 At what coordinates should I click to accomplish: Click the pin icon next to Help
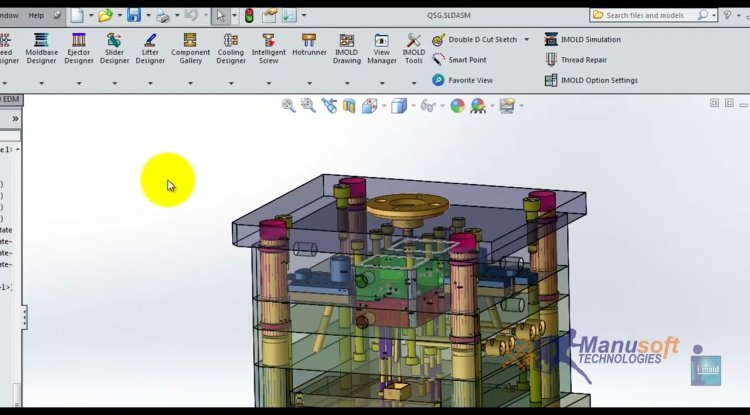57,15
